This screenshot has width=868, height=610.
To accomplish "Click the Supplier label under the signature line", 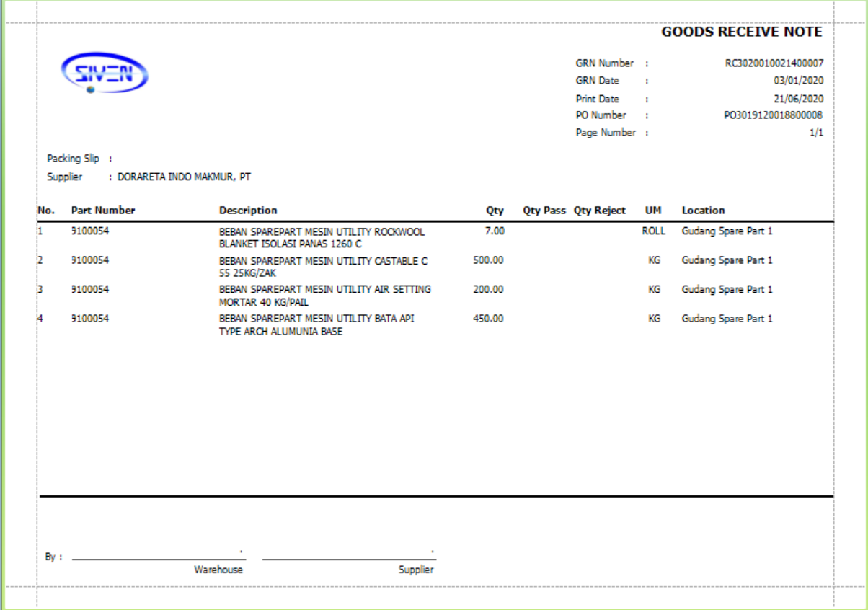I will (416, 570).
